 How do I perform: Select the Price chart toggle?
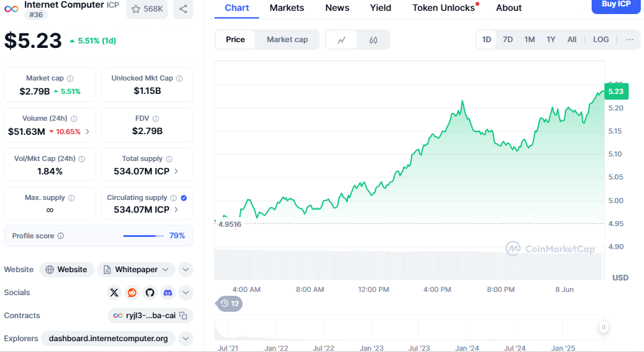coord(235,40)
